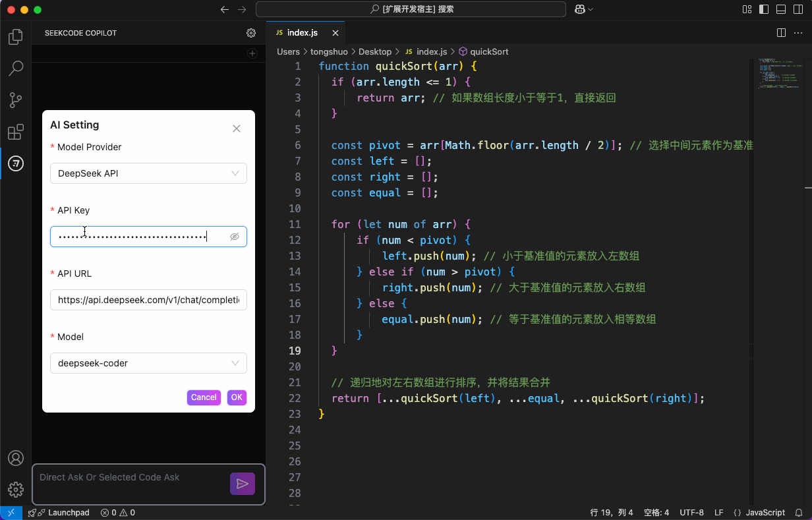The height and width of the screenshot is (520, 812).
Task: Click Launchpad in the status bar
Action: [59, 513]
